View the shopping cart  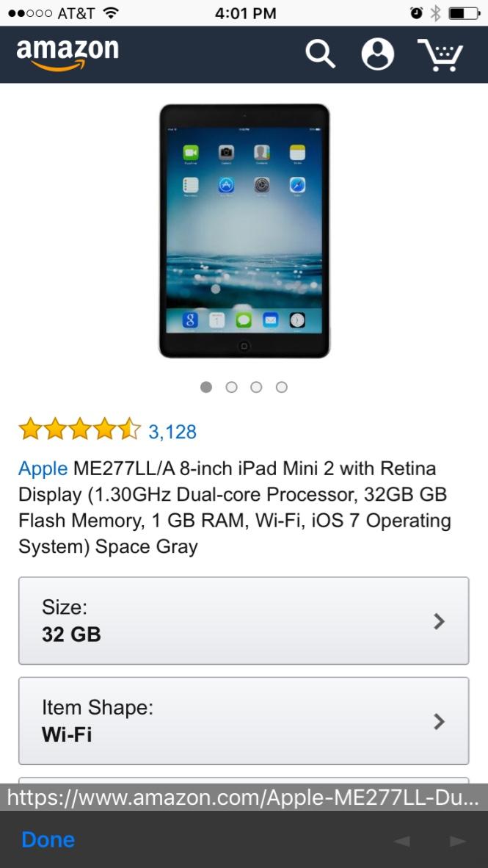point(440,55)
